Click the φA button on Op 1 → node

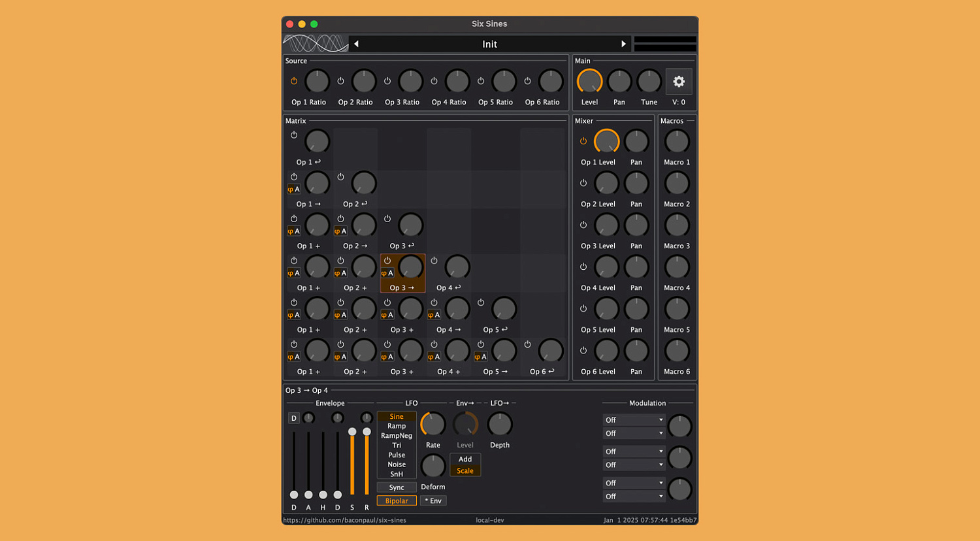tap(294, 189)
